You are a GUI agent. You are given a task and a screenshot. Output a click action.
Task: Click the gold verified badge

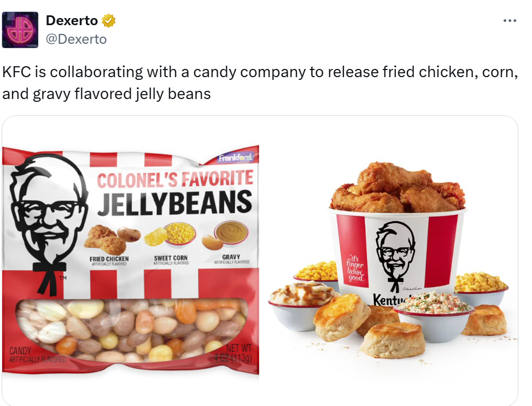(109, 21)
